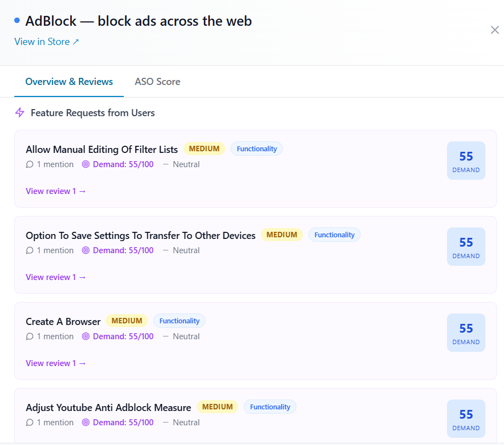The height and width of the screenshot is (445, 504).
Task: Click the speech bubble icon on Create A Browser
Action: click(x=30, y=336)
